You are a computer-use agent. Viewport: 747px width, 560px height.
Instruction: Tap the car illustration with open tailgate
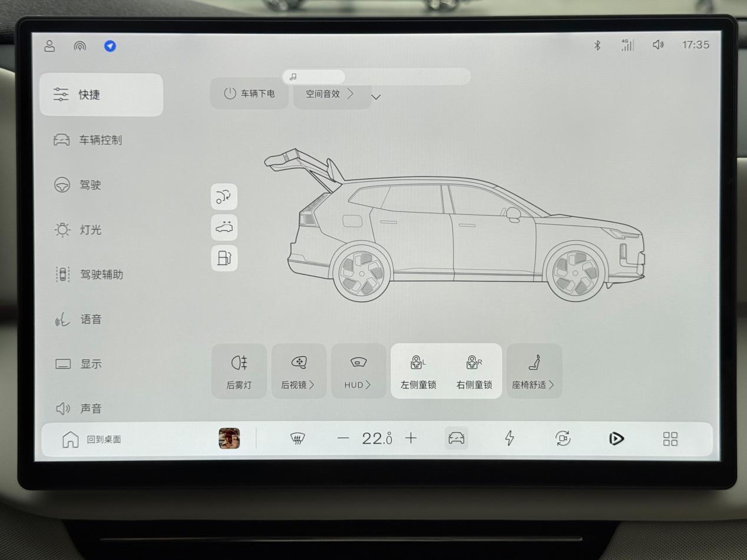point(454,226)
